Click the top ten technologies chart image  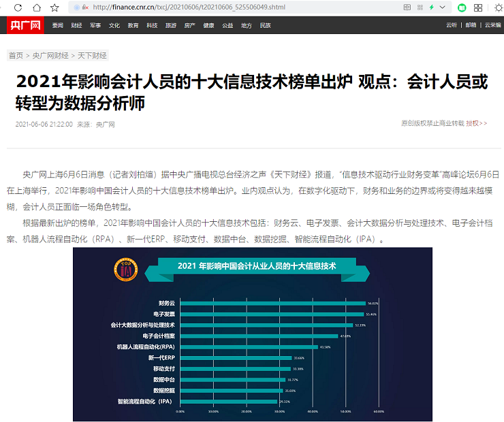252,334
